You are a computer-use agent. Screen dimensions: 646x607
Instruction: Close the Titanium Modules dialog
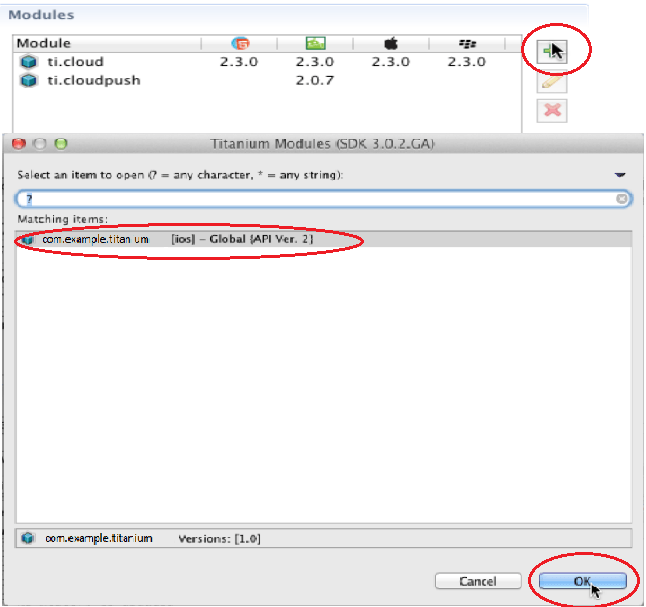click(x=19, y=144)
